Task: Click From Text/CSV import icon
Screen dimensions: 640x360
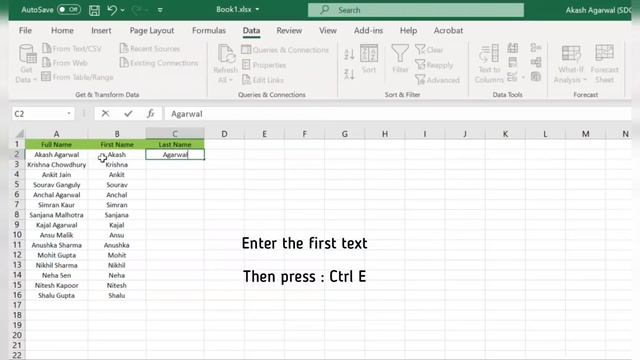Action: [47, 49]
